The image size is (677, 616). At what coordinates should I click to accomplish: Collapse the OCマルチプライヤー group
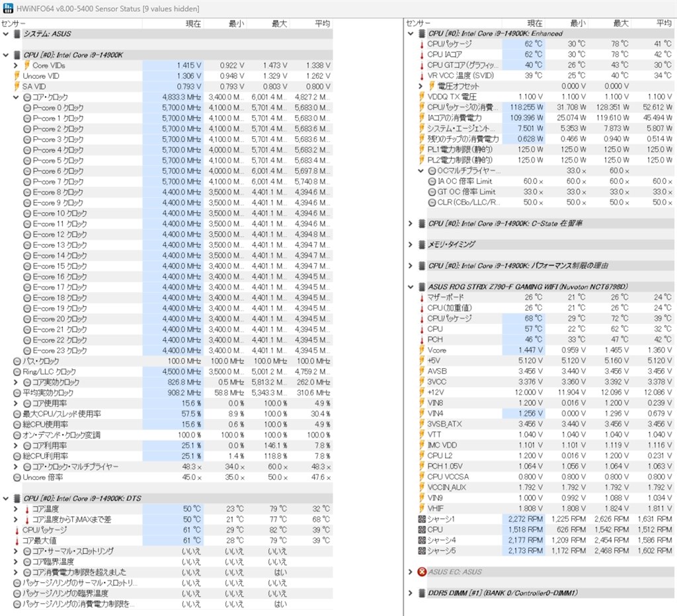click(x=421, y=171)
